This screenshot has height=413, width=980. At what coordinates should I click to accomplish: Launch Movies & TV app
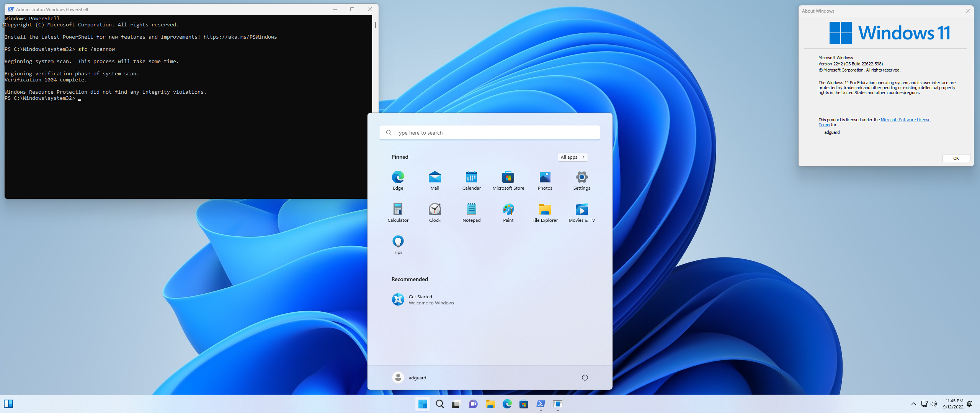point(581,212)
